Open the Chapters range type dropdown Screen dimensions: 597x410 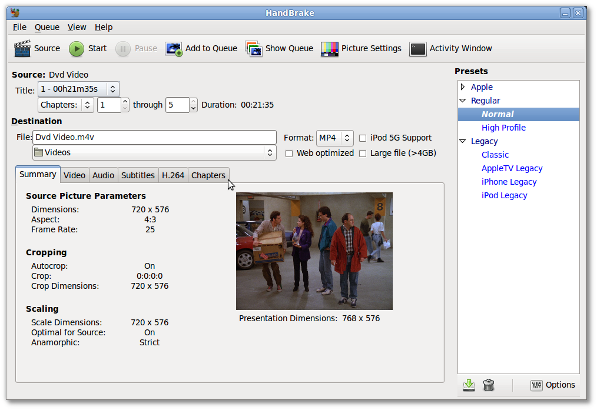[65, 105]
